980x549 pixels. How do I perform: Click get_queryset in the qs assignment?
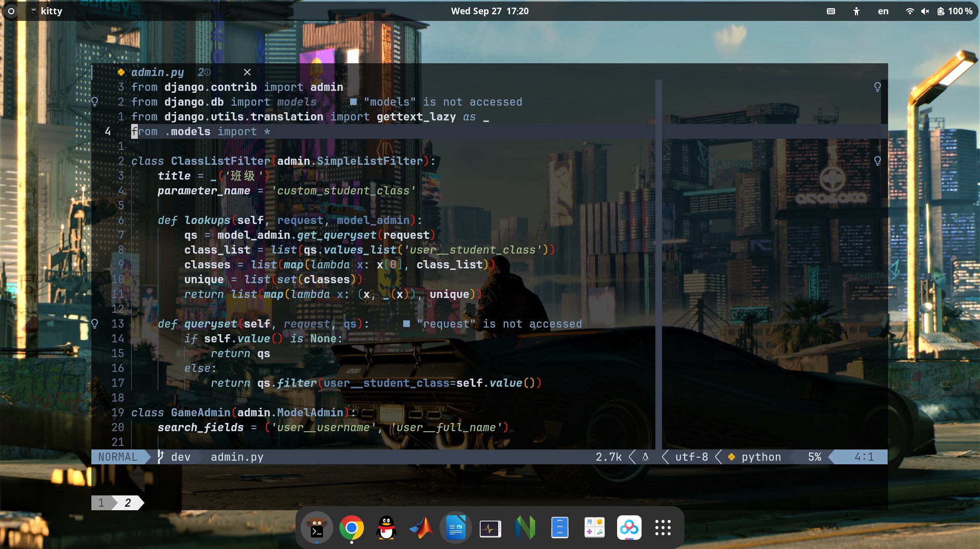pyautogui.click(x=336, y=235)
